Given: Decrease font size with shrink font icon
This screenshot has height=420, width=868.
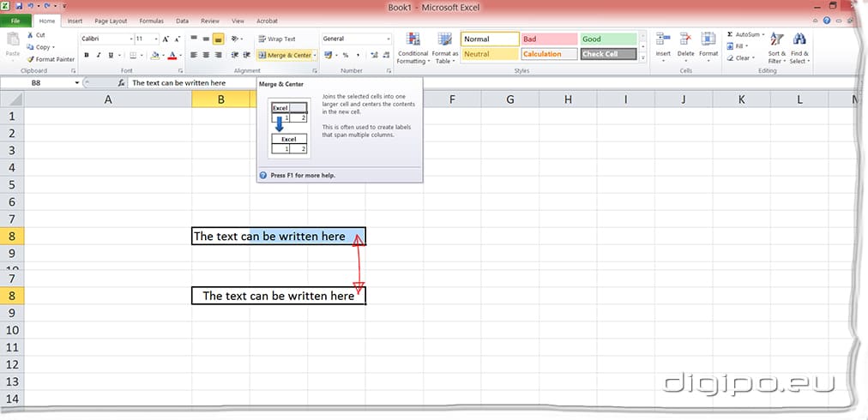Looking at the screenshot, I should click(x=178, y=39).
